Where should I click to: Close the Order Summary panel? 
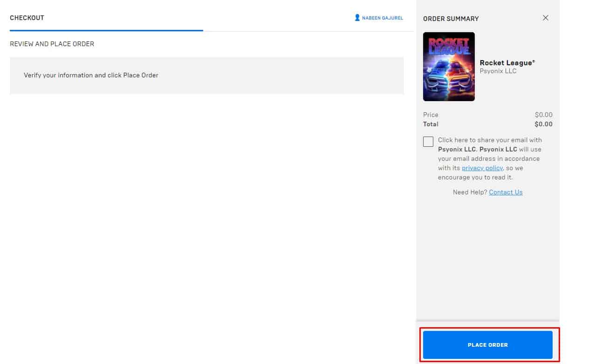click(546, 18)
